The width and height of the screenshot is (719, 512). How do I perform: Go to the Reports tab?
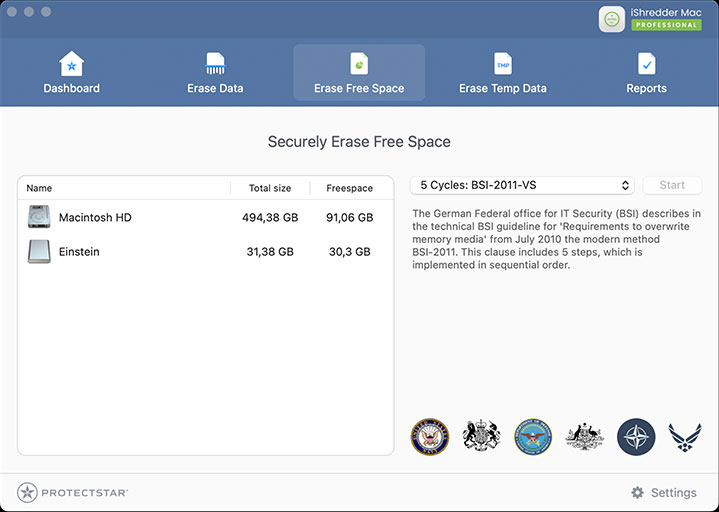[x=646, y=73]
